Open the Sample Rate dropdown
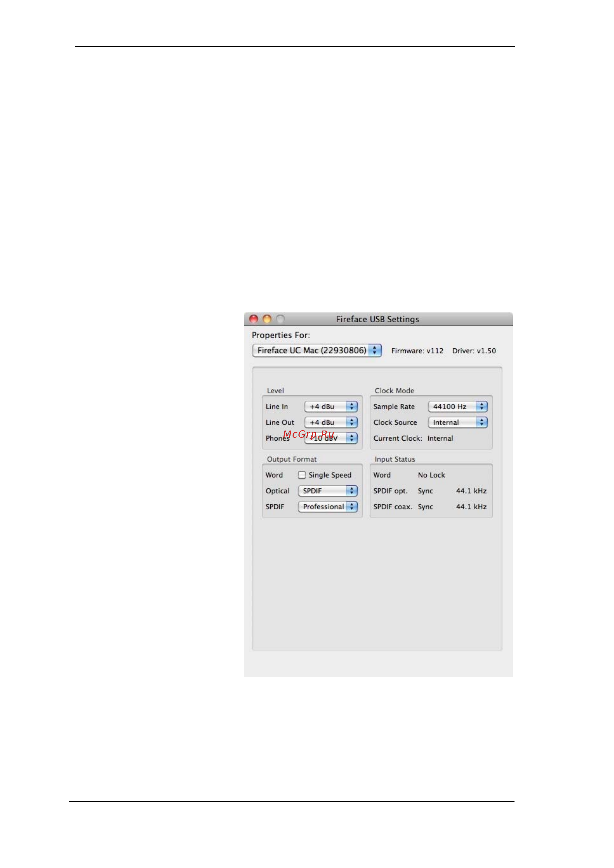The height and width of the screenshot is (868, 614). tap(458, 406)
